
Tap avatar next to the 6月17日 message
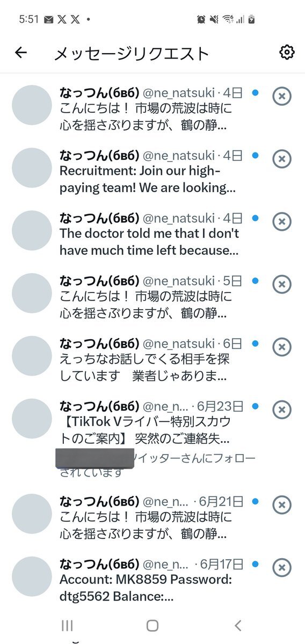point(32,576)
